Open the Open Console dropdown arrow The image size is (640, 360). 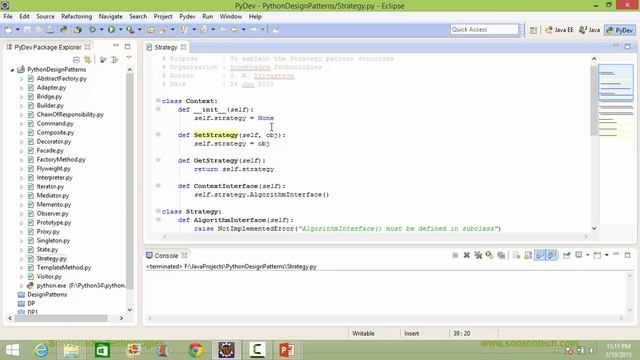point(607,255)
